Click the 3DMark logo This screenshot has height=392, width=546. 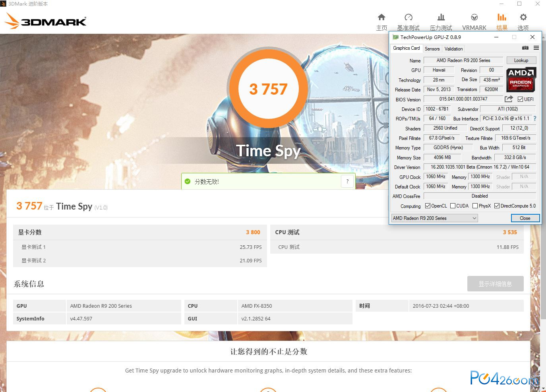[46, 21]
